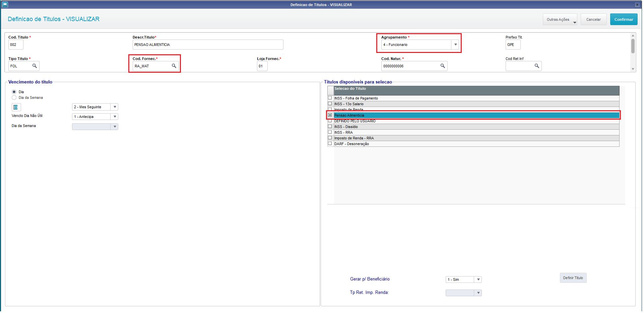Click the Prefixo Tit. field GPE
Screen dimensions: 644x313
click(513, 45)
